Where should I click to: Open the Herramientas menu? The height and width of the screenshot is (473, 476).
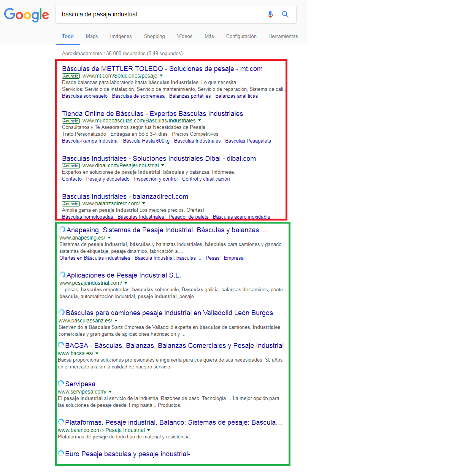[x=283, y=36]
